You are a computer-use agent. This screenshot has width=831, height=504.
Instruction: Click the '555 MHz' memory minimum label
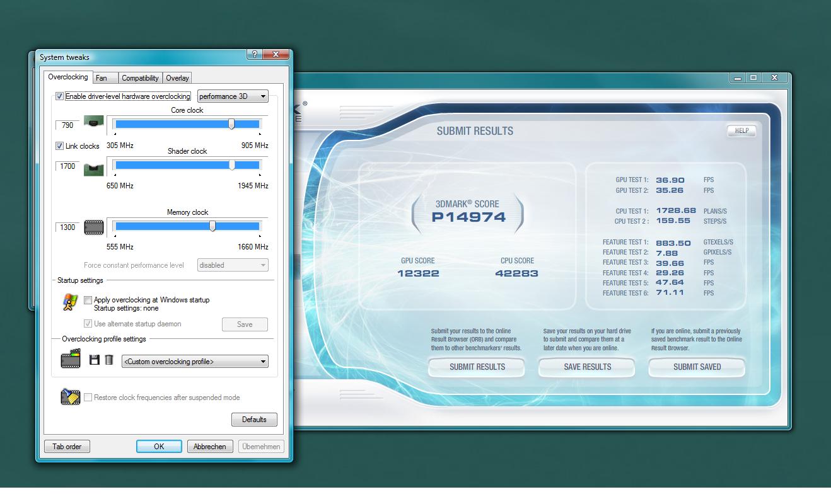(x=120, y=247)
